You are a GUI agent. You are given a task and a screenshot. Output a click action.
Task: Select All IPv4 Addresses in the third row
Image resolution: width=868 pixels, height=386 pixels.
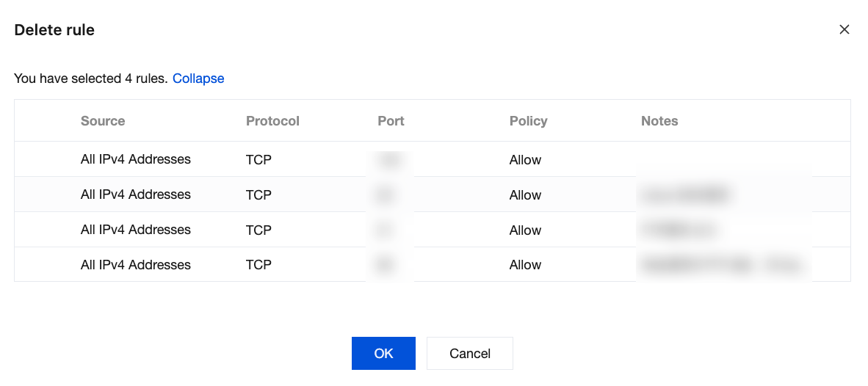(x=136, y=230)
